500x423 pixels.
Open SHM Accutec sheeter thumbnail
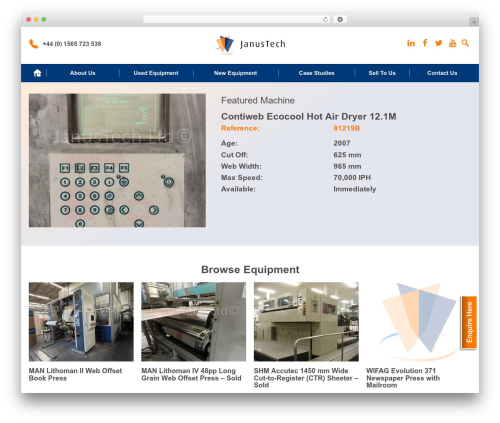[306, 322]
